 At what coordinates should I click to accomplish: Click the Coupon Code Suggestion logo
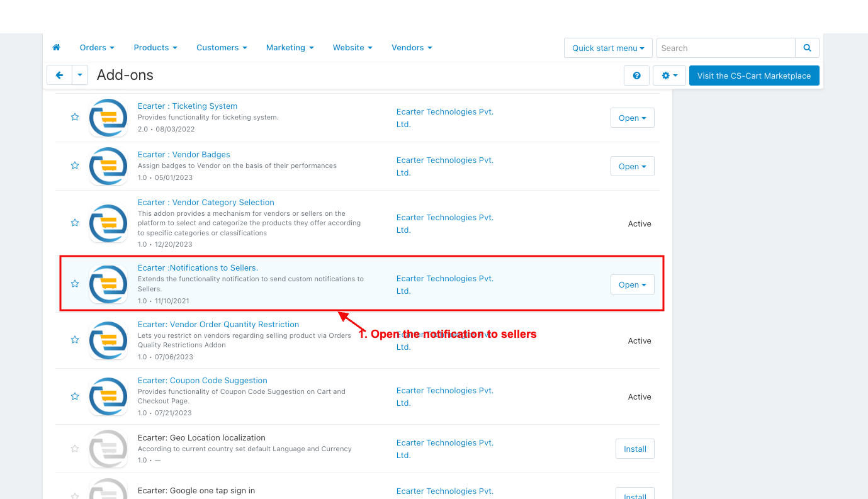[108, 396]
